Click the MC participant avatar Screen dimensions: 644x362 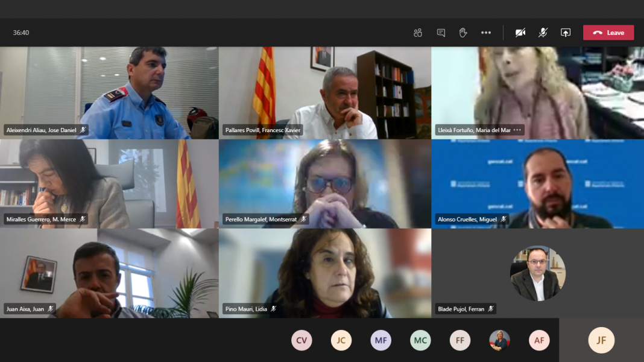pos(420,340)
